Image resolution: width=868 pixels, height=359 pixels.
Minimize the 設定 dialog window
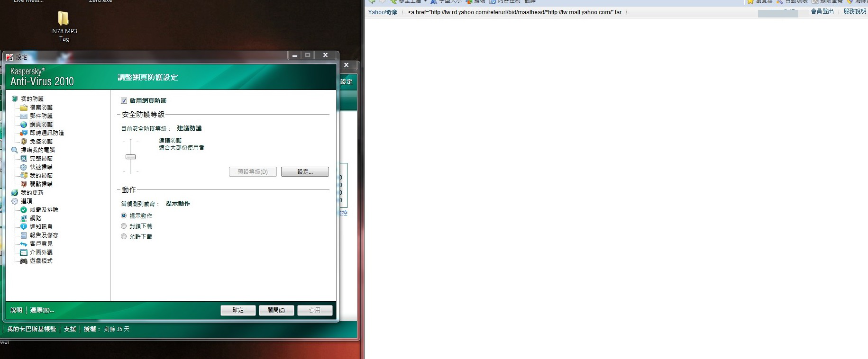[x=295, y=55]
